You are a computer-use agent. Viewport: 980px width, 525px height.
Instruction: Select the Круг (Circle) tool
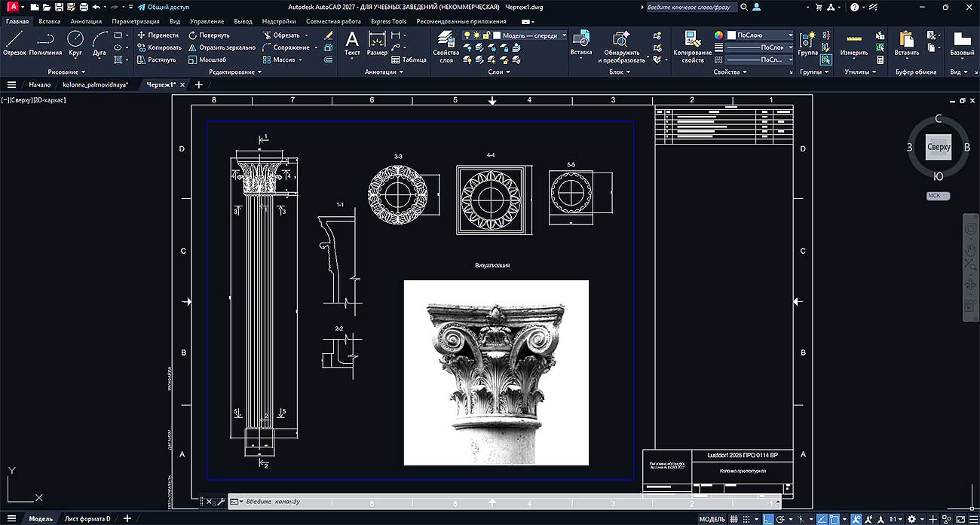pos(75,43)
